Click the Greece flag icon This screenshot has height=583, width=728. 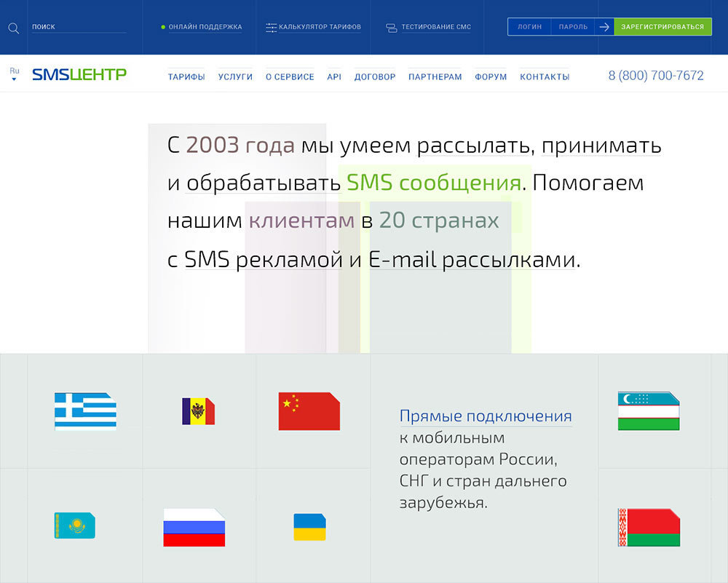pyautogui.click(x=85, y=411)
